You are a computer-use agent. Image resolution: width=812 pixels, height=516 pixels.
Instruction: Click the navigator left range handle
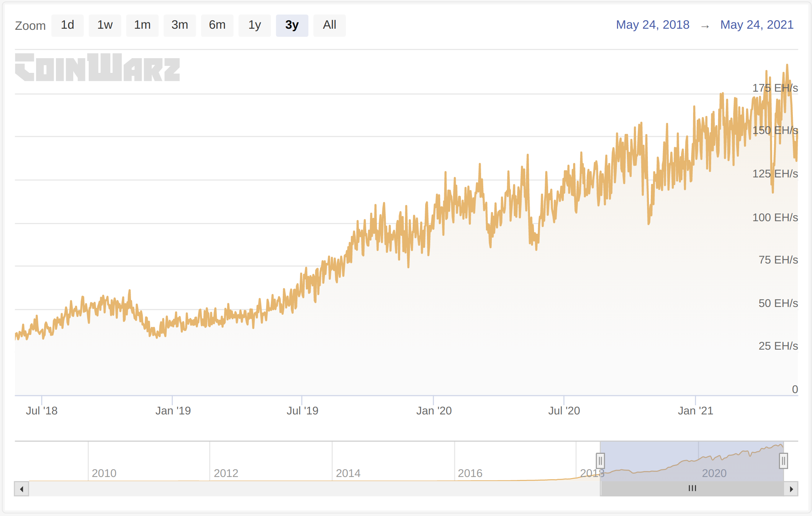(600, 460)
